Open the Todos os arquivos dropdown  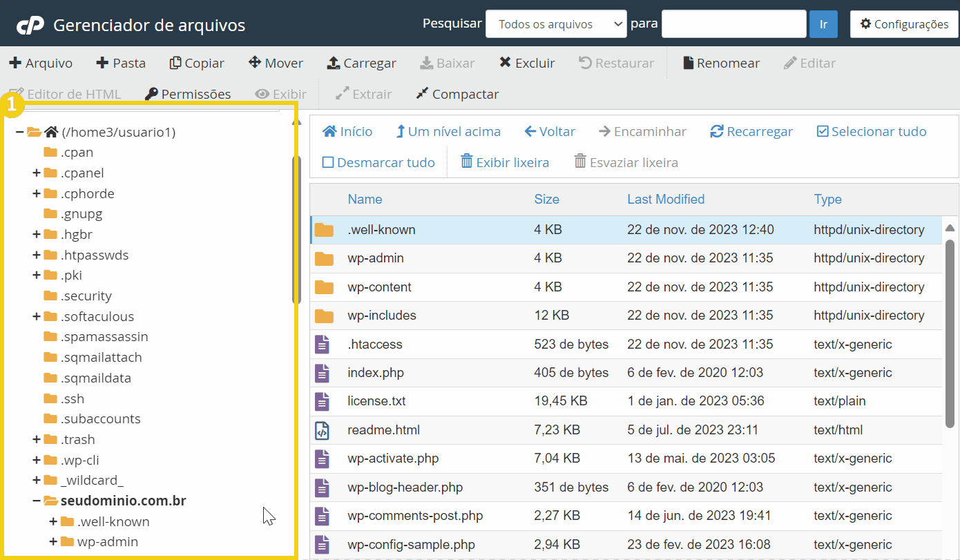(556, 24)
